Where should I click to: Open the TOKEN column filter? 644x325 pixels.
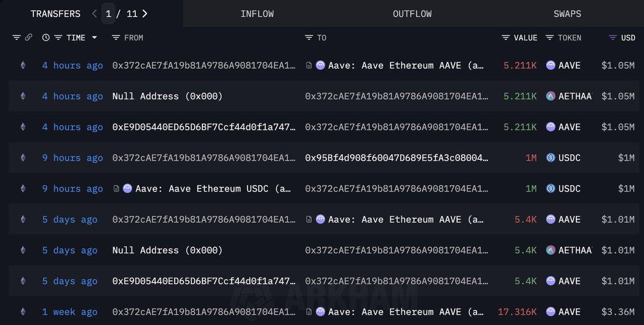coord(550,38)
